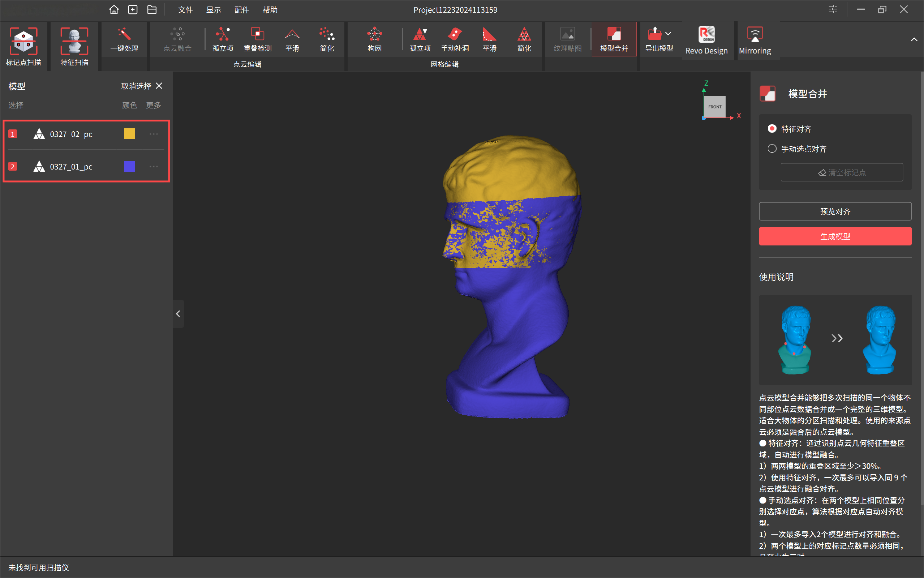924x578 pixels.
Task: Expand the 导出模型 dropdown arrow
Action: (668, 34)
